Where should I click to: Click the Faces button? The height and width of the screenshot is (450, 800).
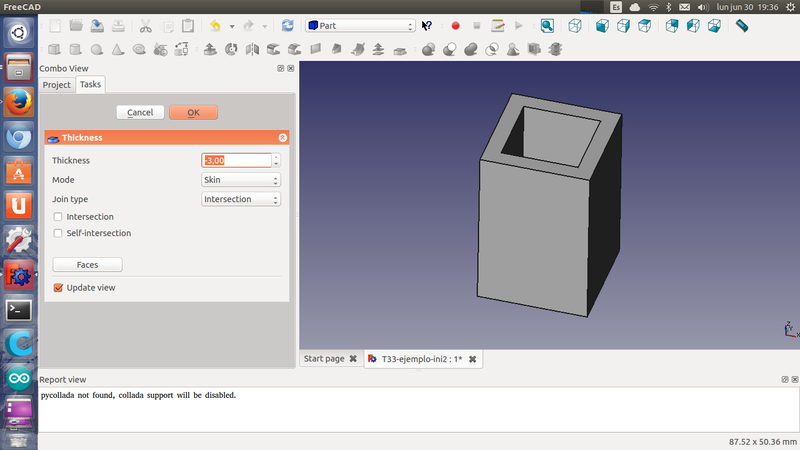[87, 265]
